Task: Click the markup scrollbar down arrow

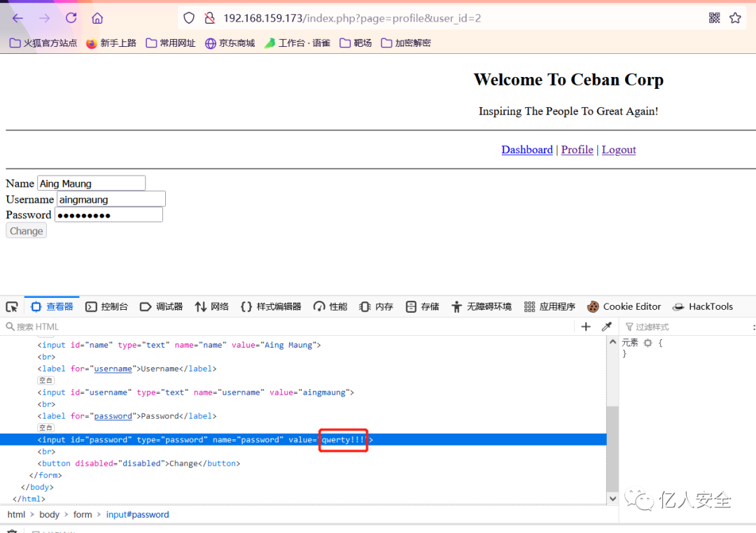Action: tap(612, 499)
